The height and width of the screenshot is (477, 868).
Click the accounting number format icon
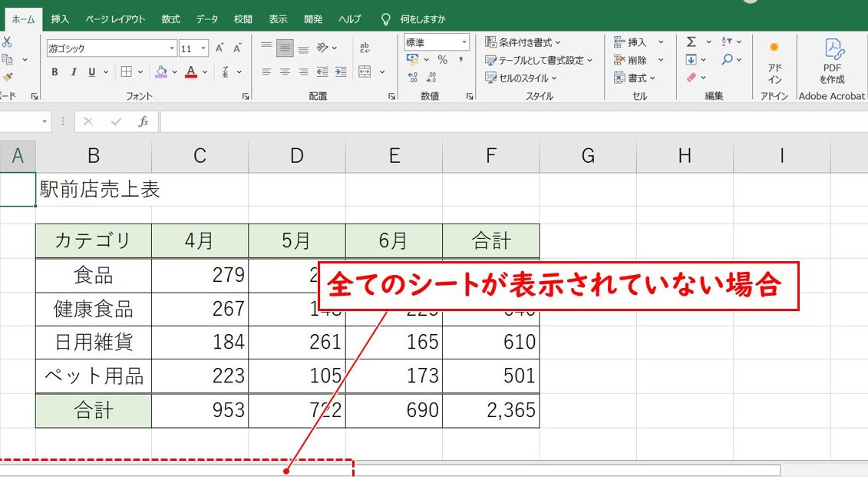click(412, 58)
